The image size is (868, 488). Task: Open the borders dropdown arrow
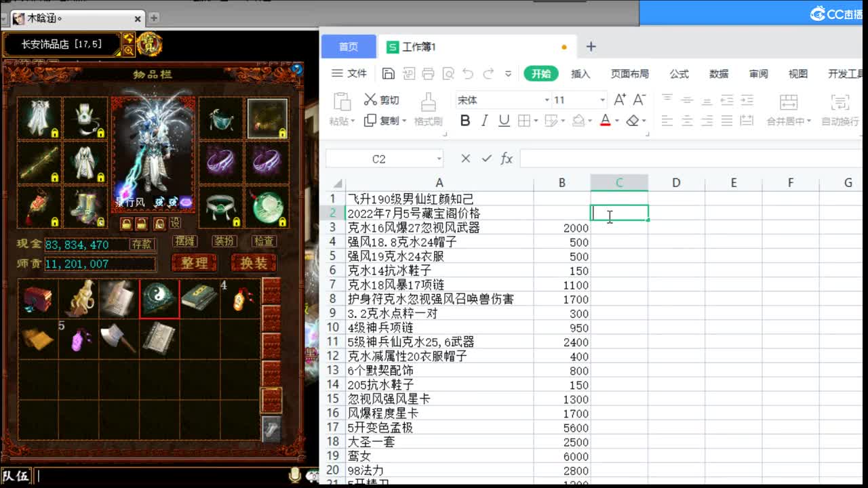(x=536, y=121)
